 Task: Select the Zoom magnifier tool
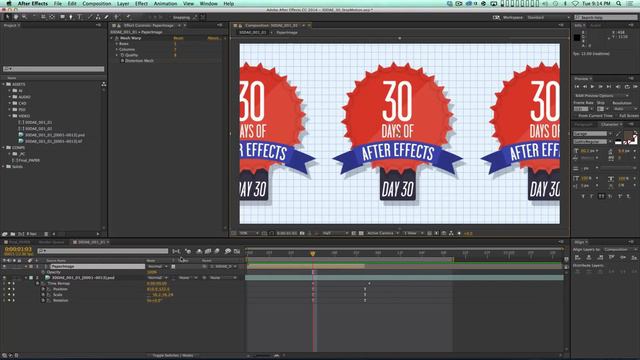click(x=24, y=17)
